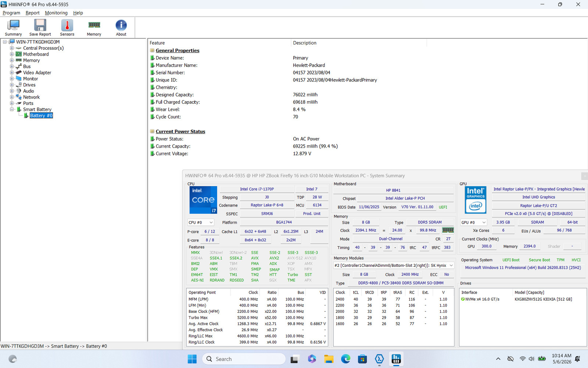Open File Explorer from the taskbar
Viewport: 588px width, 368px height.
[329, 359]
